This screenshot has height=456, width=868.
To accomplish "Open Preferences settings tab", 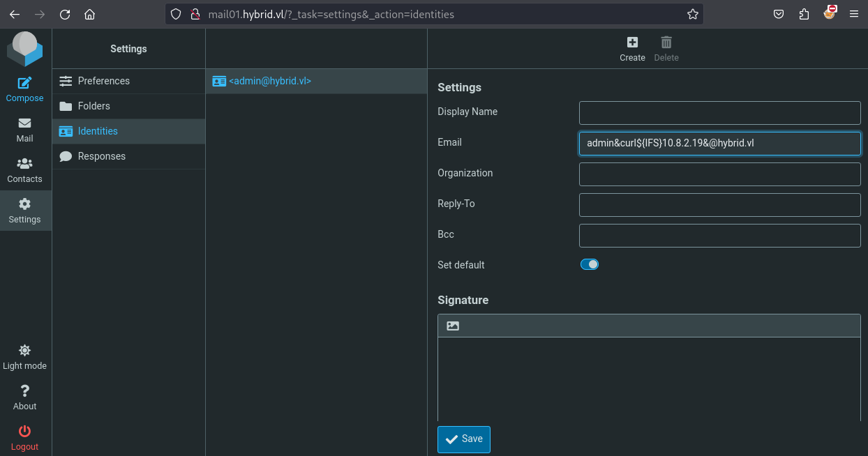I will coord(128,81).
